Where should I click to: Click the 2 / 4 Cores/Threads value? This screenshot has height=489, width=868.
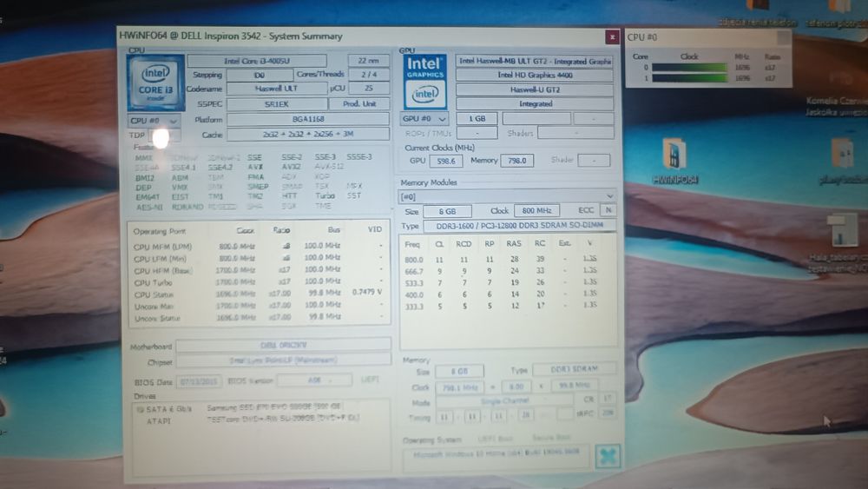pos(369,74)
